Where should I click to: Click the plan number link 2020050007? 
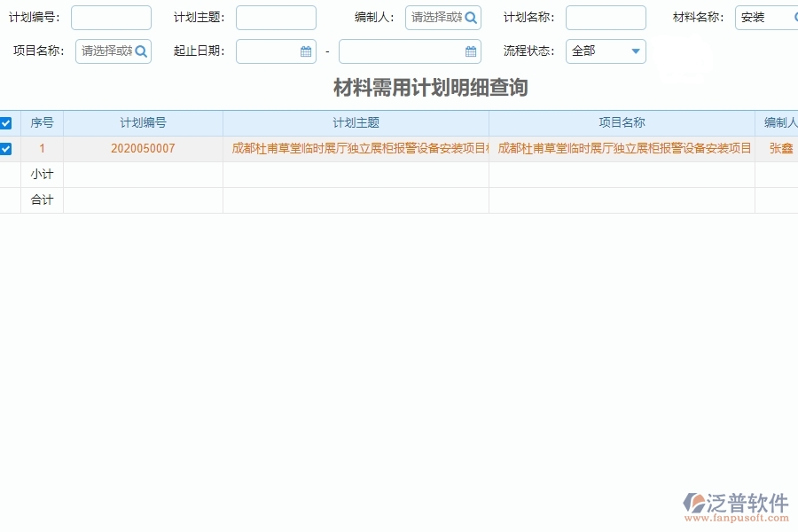[x=144, y=148]
